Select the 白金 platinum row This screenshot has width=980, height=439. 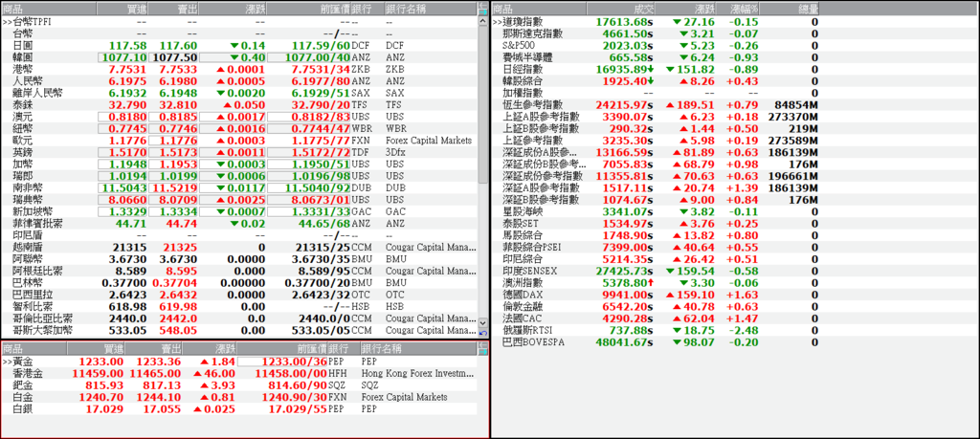pyautogui.click(x=239, y=397)
